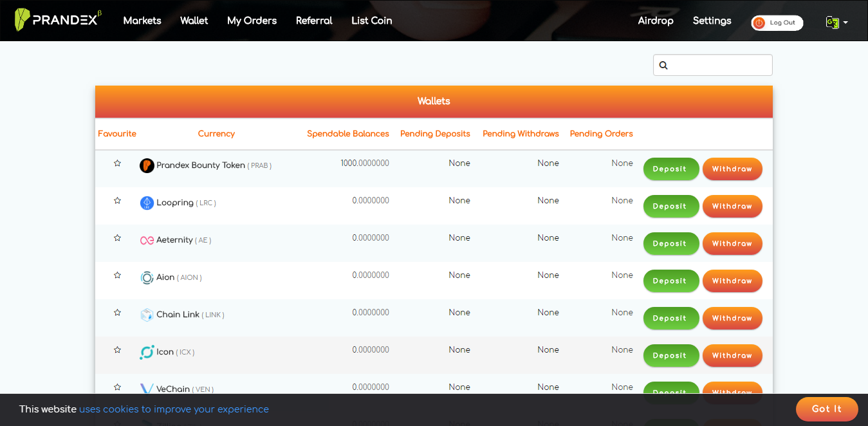The height and width of the screenshot is (426, 868).
Task: Click the Pending Withdraws column header
Action: click(521, 134)
